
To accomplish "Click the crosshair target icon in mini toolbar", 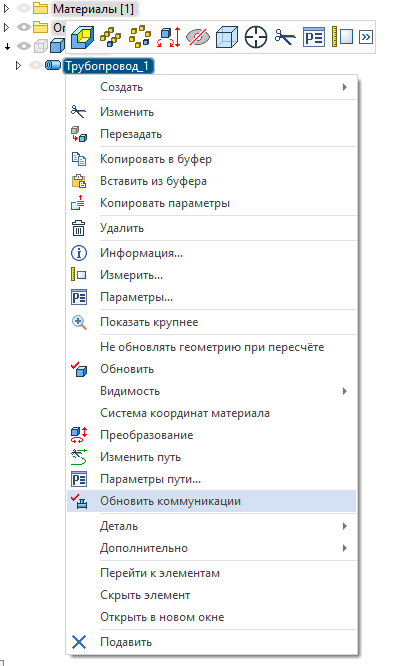I will (256, 37).
